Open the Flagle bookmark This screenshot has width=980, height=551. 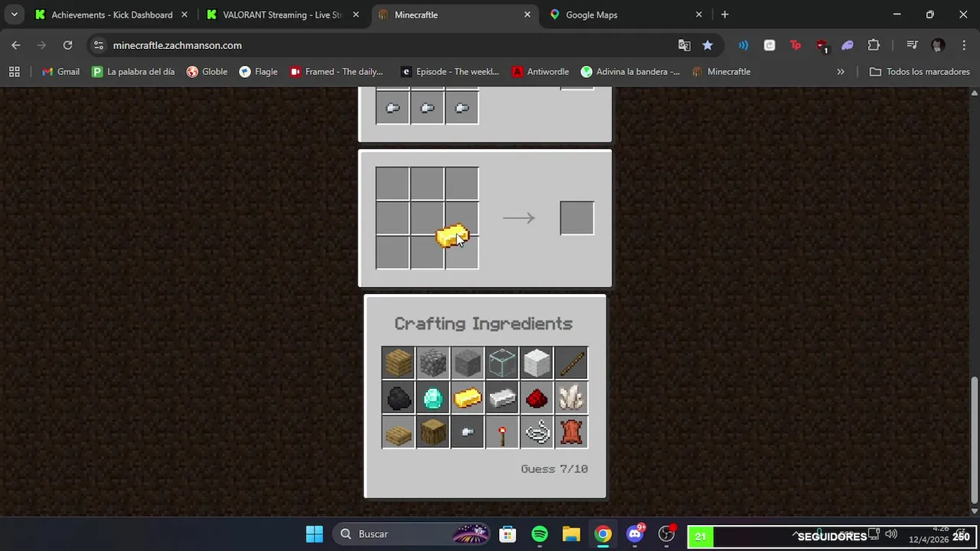point(258,71)
